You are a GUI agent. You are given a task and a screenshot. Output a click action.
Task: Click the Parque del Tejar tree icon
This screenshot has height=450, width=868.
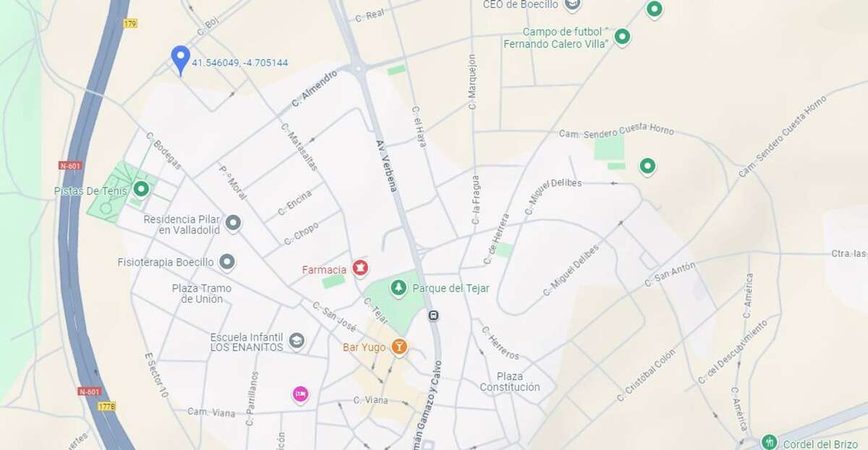click(398, 288)
